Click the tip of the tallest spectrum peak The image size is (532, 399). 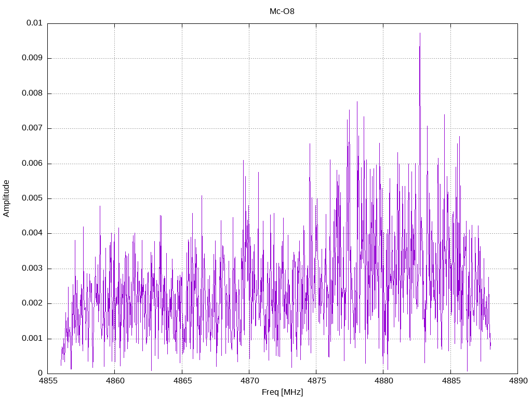coord(420,33)
